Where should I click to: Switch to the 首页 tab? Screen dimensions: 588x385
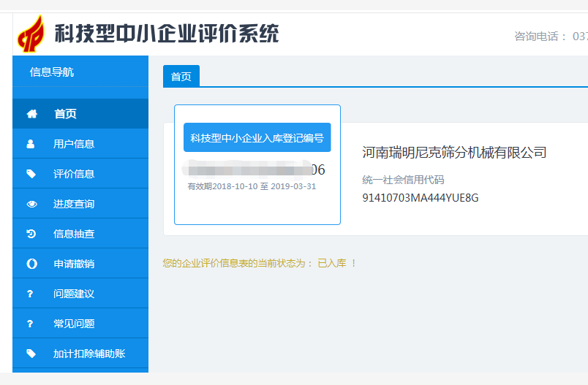click(x=181, y=77)
